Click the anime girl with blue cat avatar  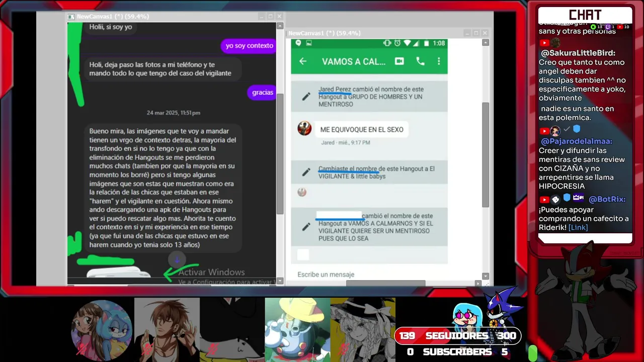(x=102, y=330)
